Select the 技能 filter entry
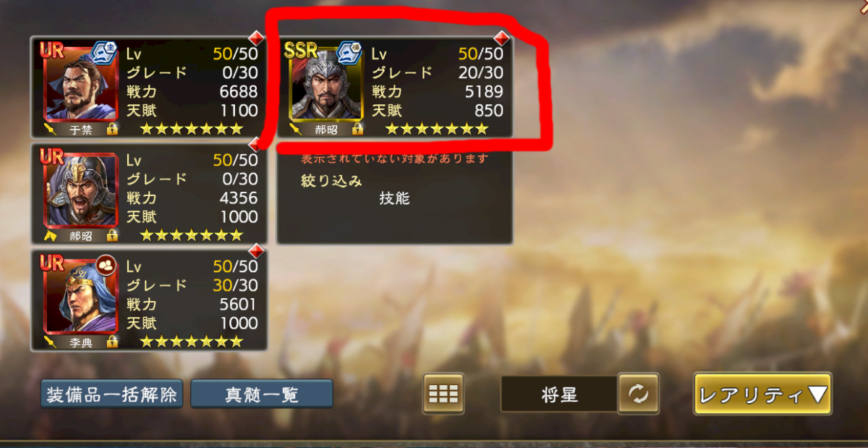Image resolution: width=868 pixels, height=448 pixels. (394, 198)
